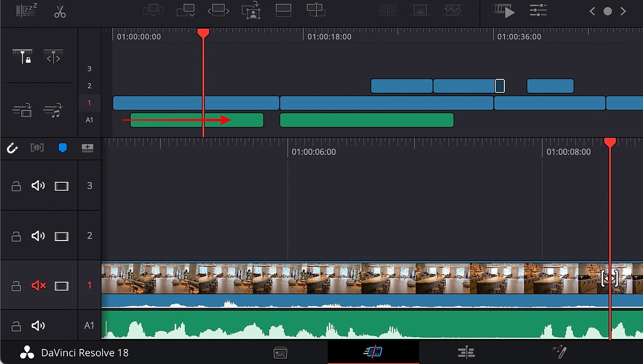The image size is (643, 364).
Task: Click the round dot between the chevrons
Action: [x=608, y=11]
